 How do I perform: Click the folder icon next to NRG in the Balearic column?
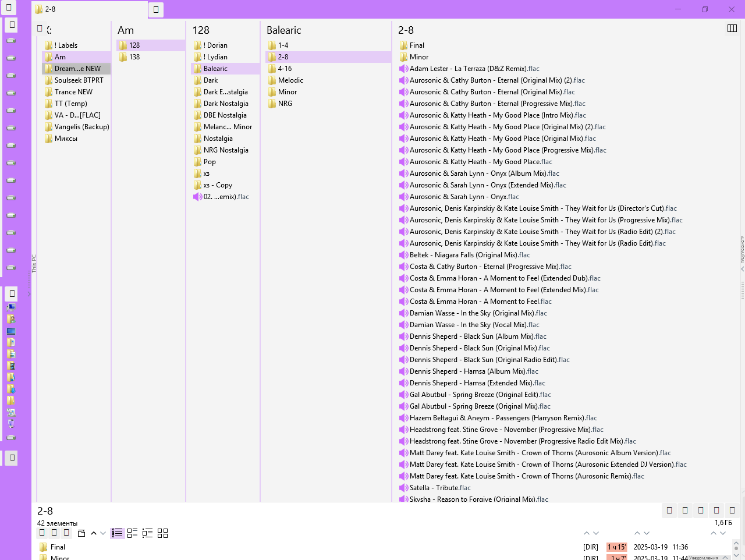click(272, 104)
